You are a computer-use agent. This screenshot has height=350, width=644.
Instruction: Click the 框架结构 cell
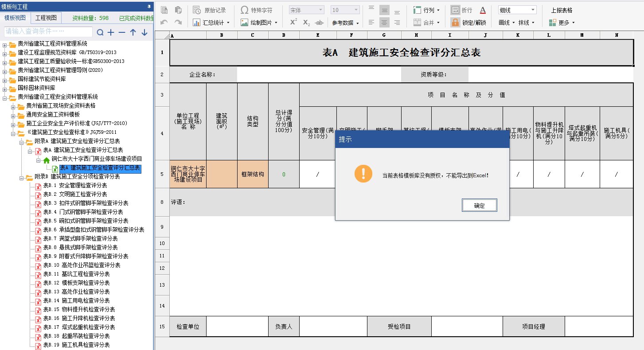(x=253, y=174)
